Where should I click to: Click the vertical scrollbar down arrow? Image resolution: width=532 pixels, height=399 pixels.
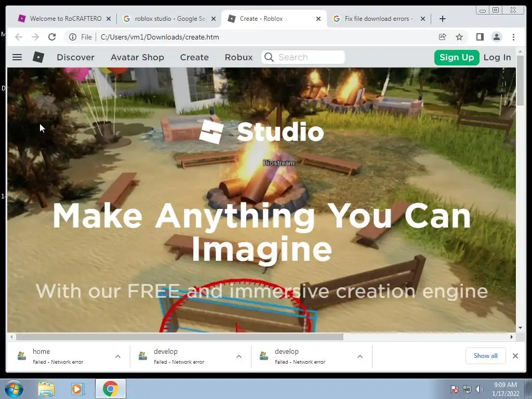point(520,328)
